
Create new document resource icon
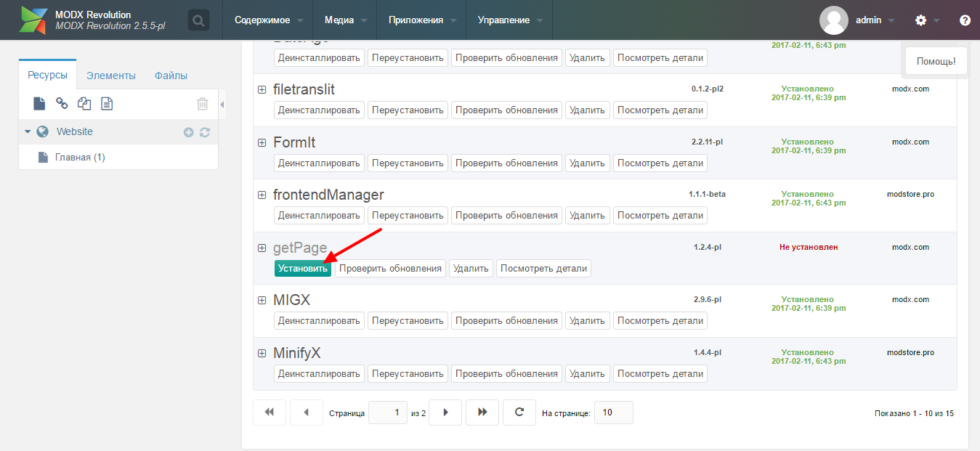[39, 104]
